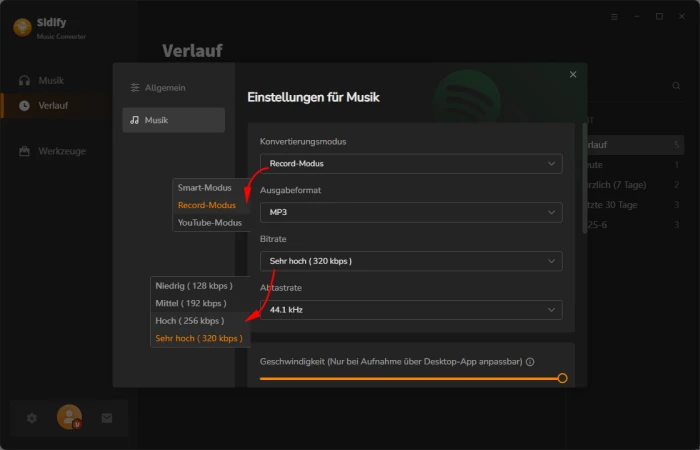Click the Verlauf page heading
Viewport: 700px width, 450px height.
coord(192,50)
